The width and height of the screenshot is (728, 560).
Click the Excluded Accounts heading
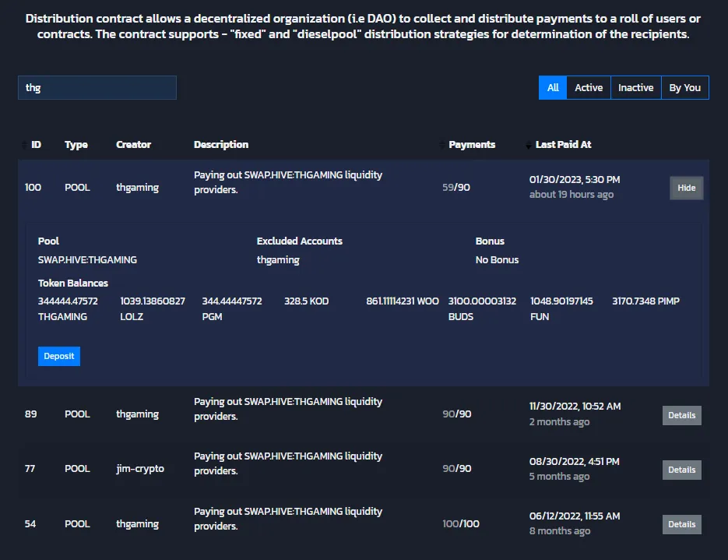[x=300, y=241]
